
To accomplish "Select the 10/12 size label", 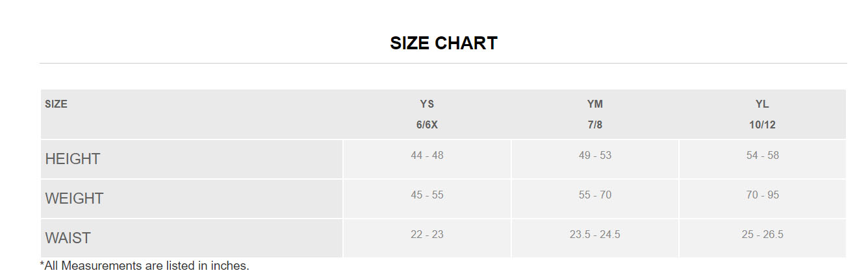I will [x=762, y=125].
